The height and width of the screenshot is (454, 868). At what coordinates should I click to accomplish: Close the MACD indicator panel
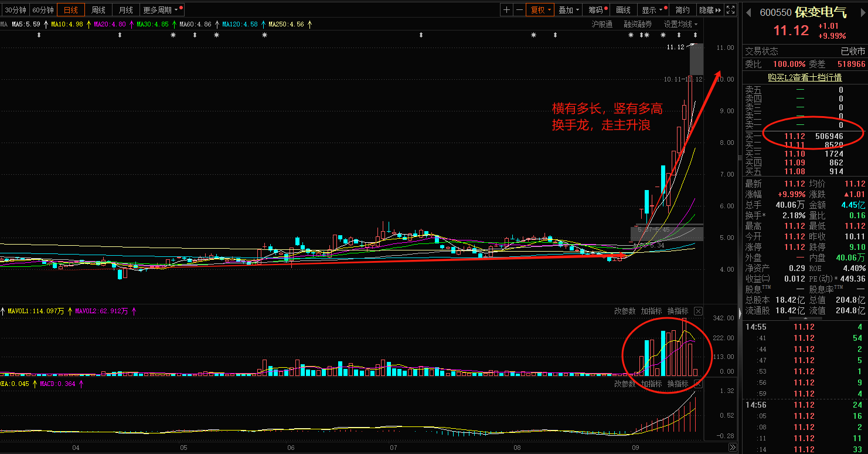click(698, 384)
